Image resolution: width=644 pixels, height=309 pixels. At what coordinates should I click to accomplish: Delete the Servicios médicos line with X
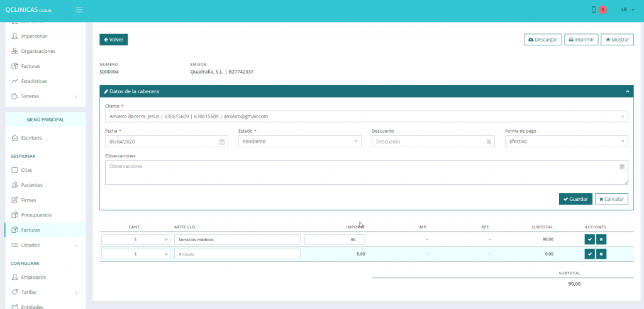[601, 239]
